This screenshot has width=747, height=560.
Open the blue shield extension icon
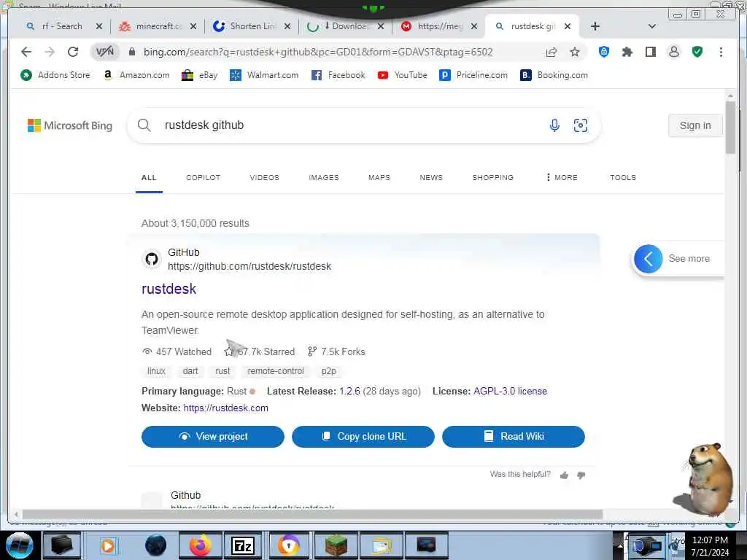(x=604, y=52)
